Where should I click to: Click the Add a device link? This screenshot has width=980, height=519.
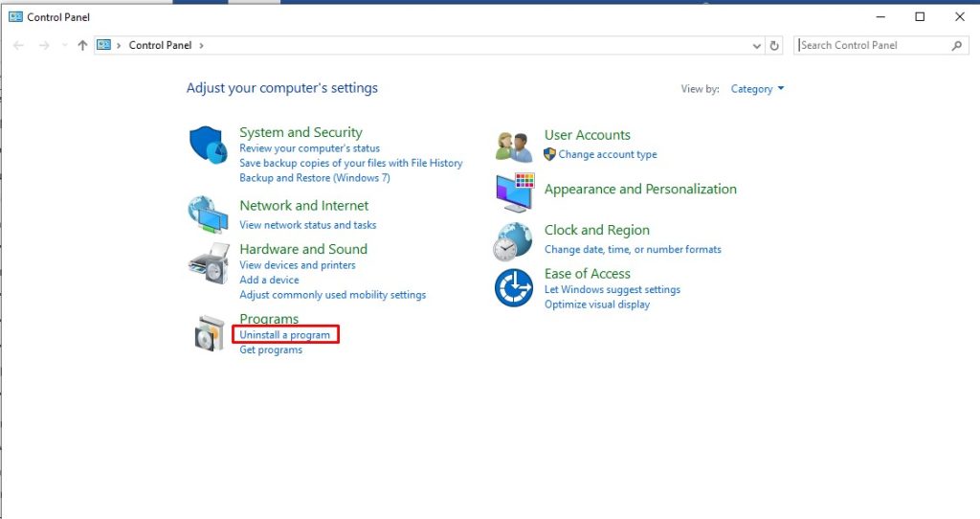pos(269,281)
